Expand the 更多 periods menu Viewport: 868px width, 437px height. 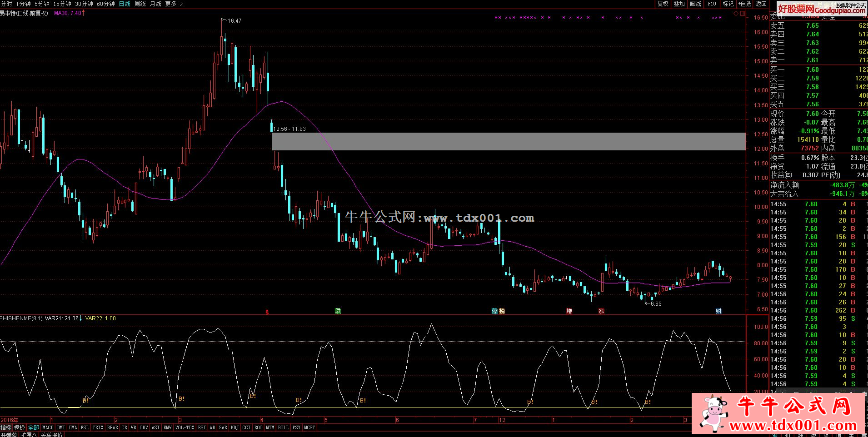tap(174, 4)
